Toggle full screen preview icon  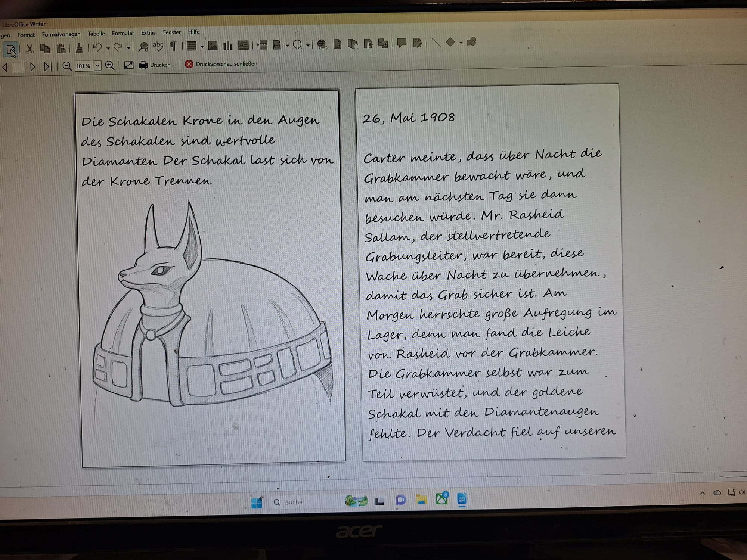pyautogui.click(x=128, y=65)
